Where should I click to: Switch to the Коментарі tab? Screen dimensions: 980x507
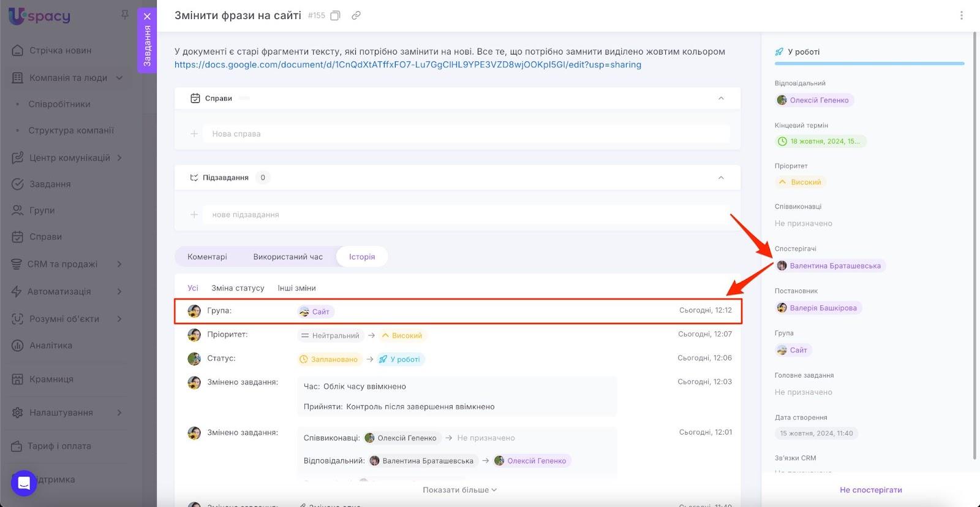[x=207, y=257]
